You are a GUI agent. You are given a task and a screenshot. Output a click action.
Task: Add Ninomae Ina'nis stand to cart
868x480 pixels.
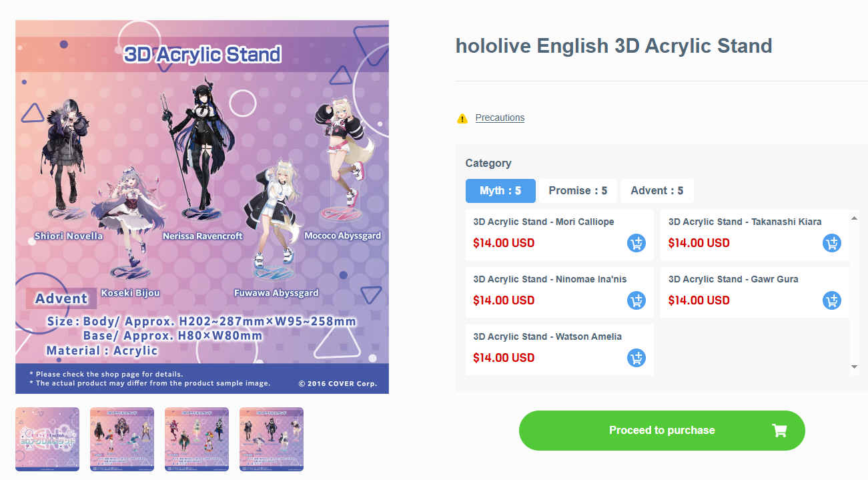(x=636, y=300)
